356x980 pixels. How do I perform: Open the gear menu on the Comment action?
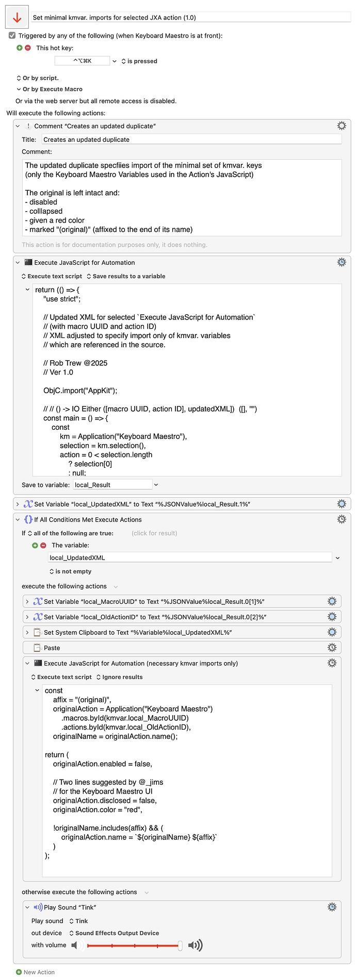(x=342, y=125)
